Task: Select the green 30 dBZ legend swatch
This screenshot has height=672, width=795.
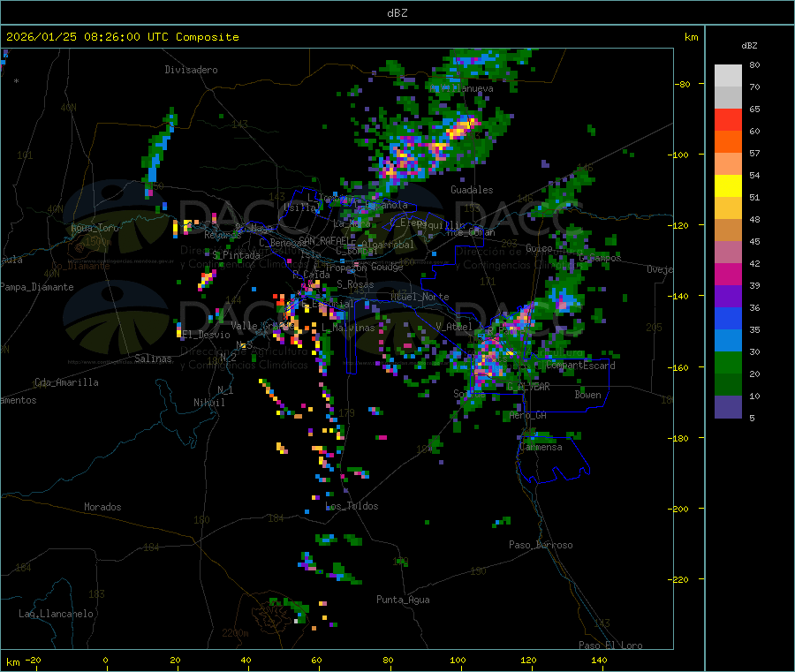Action: coord(728,363)
